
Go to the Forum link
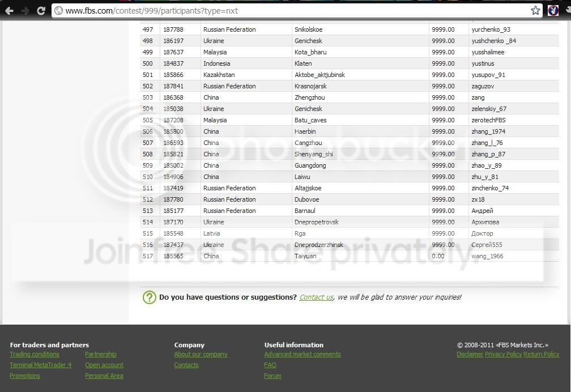pos(272,376)
